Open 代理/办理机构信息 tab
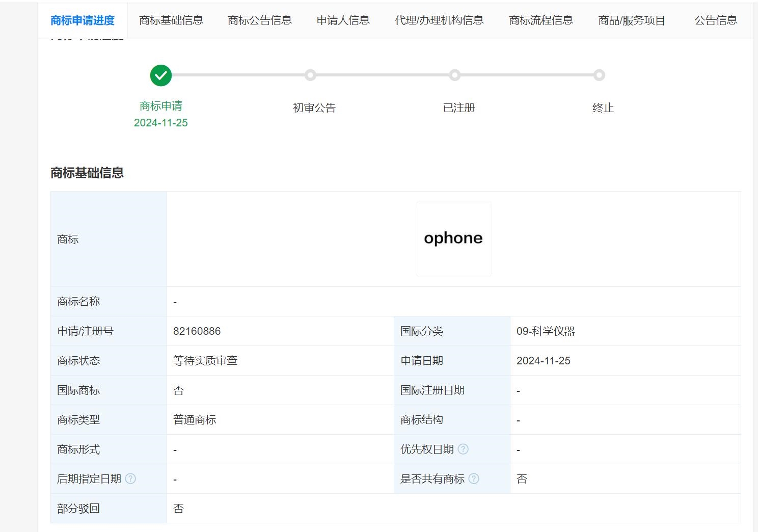 point(439,20)
